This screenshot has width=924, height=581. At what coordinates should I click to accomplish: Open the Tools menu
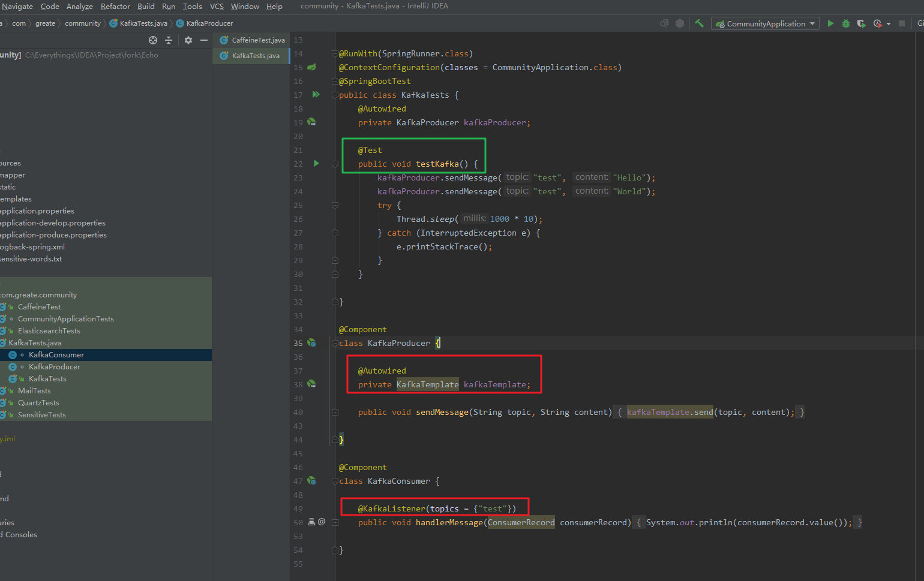point(193,7)
